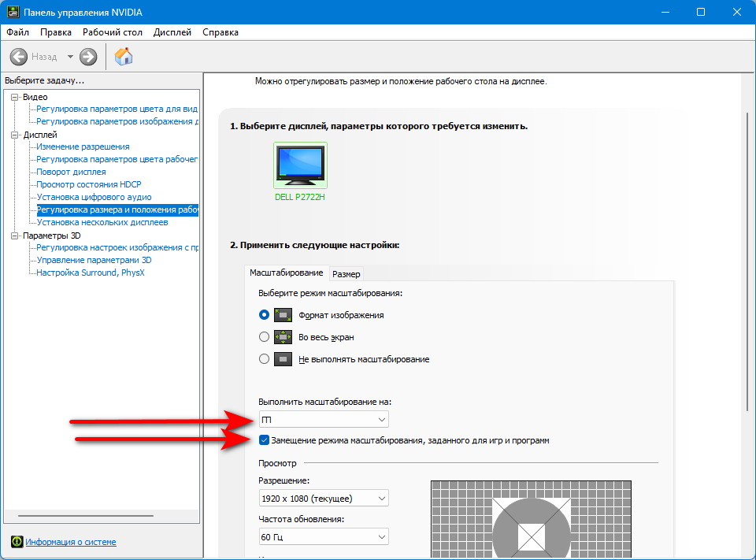Open Поворот дисплея tree item
This screenshot has height=560, width=756.
[x=72, y=172]
